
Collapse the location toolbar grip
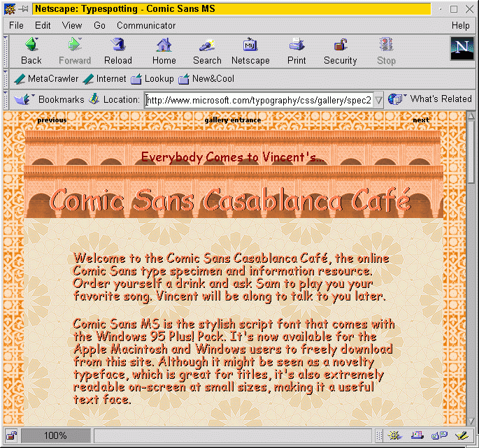pyautogui.click(x=6, y=99)
